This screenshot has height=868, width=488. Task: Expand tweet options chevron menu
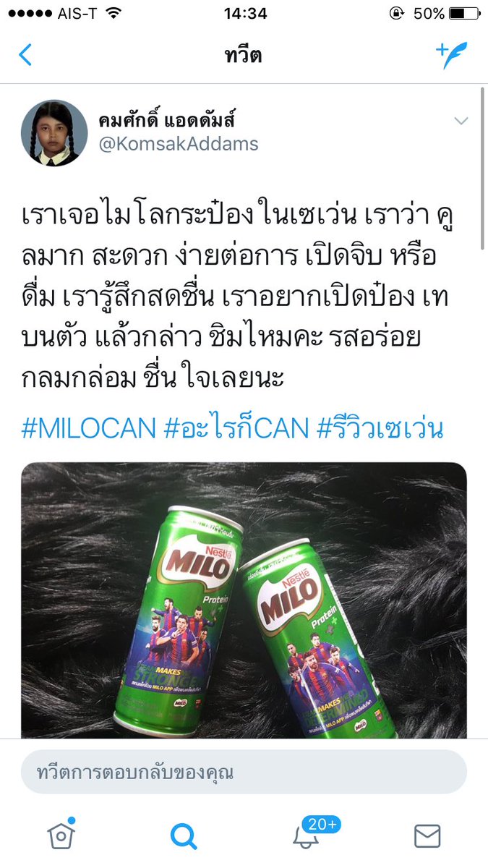461,122
